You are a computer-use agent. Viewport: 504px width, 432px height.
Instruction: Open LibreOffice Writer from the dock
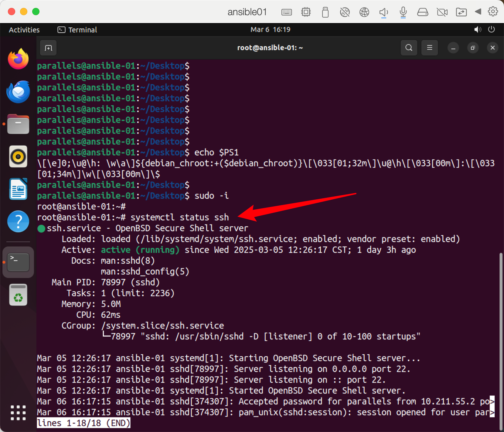coord(18,189)
